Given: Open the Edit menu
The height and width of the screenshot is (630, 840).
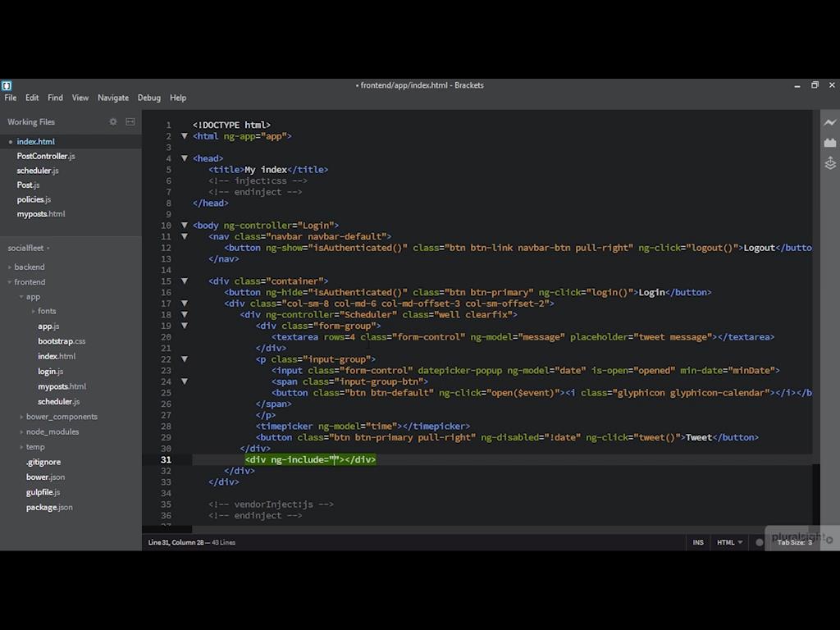Looking at the screenshot, I should click(32, 98).
